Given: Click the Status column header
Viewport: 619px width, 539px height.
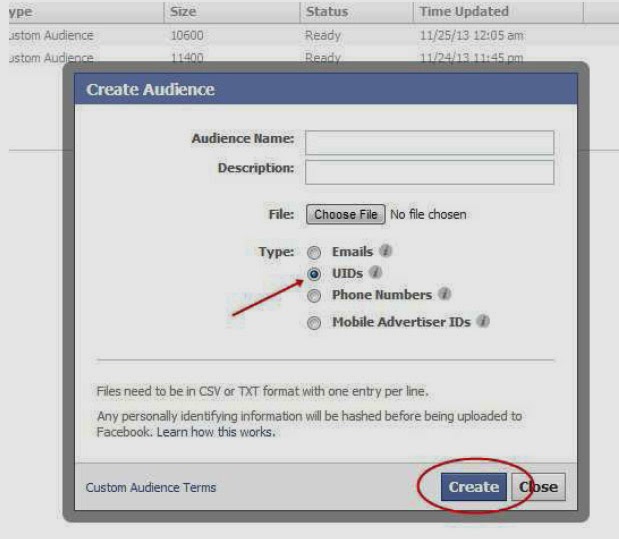Looking at the screenshot, I should click(x=327, y=12).
